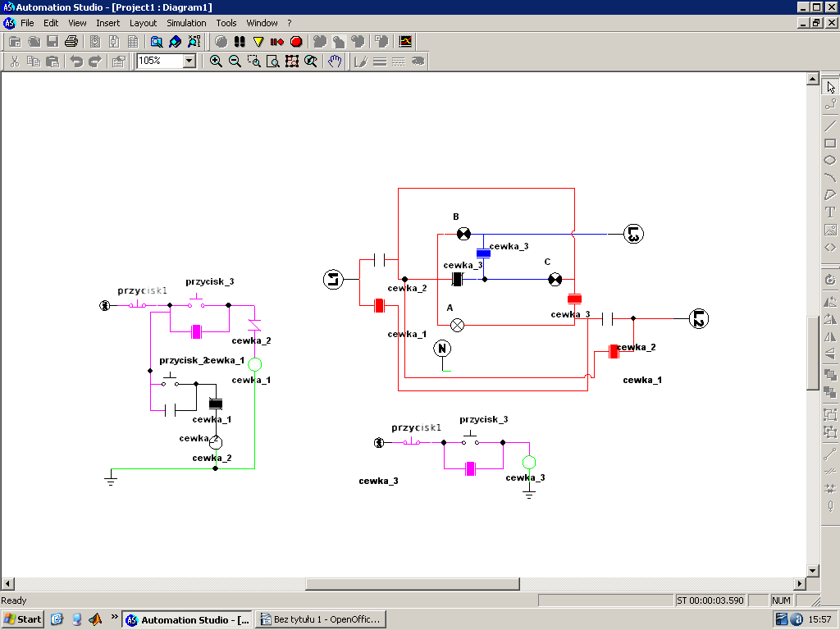The width and height of the screenshot is (840, 630).
Task: Open the plotter graph icon
Action: point(405,41)
